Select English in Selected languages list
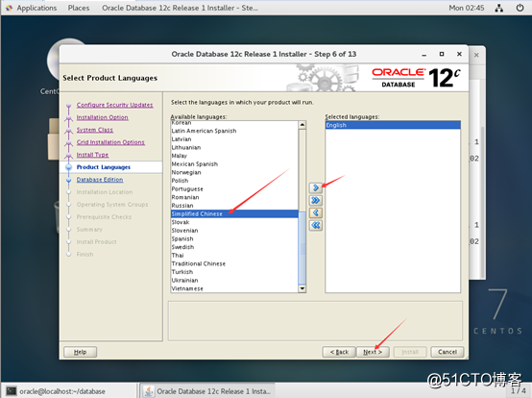This screenshot has width=532, height=398. pyautogui.click(x=393, y=125)
